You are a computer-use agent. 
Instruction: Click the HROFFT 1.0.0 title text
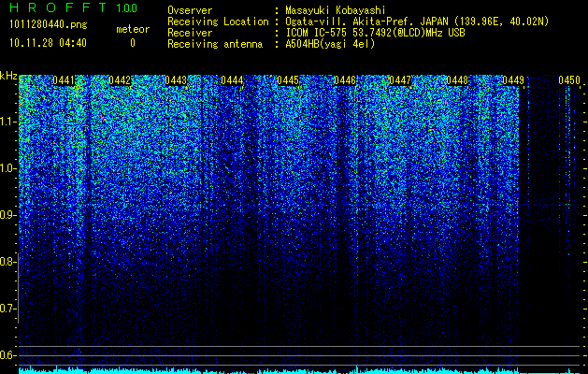pos(73,7)
